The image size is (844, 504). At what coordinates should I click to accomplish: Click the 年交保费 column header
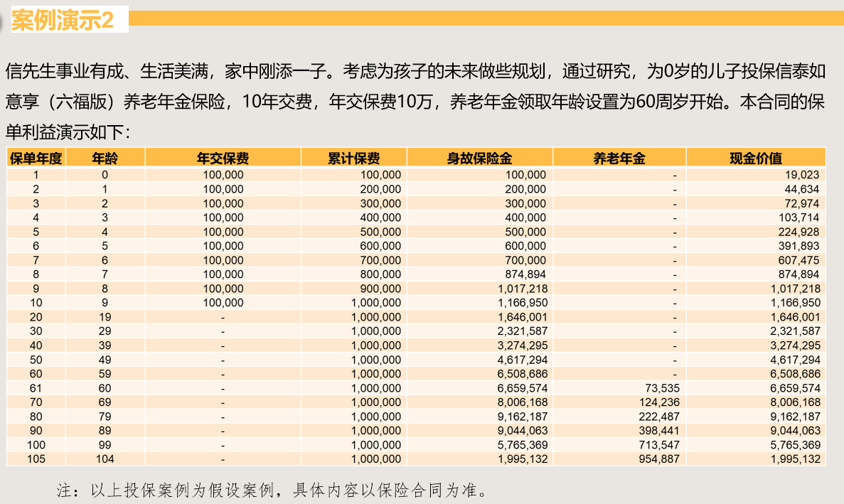point(223,158)
